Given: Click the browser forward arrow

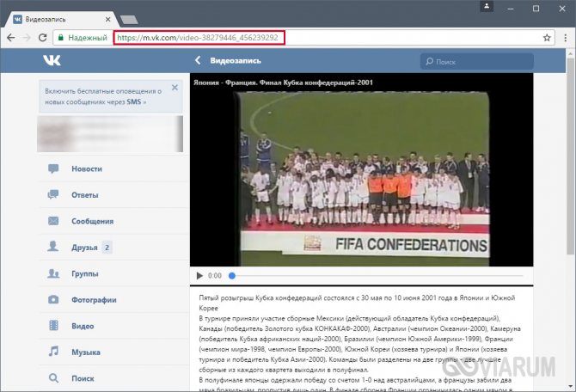Looking at the screenshot, I should pyautogui.click(x=27, y=38).
